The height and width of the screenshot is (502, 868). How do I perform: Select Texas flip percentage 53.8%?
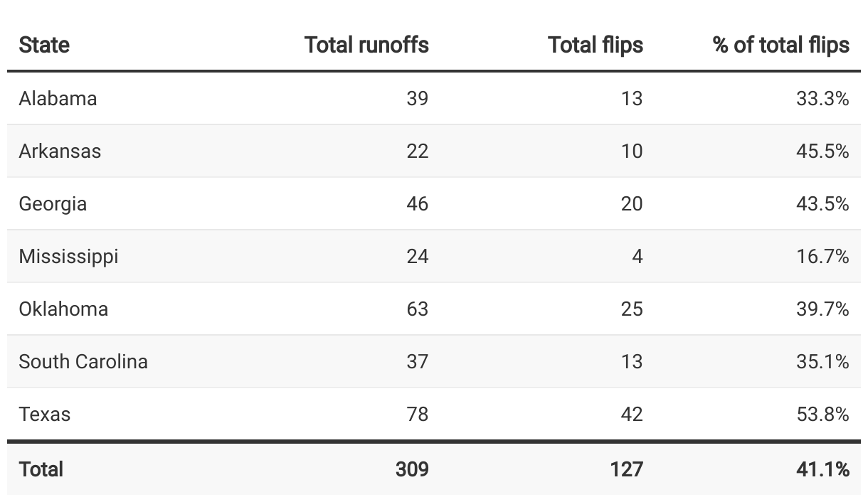822,414
